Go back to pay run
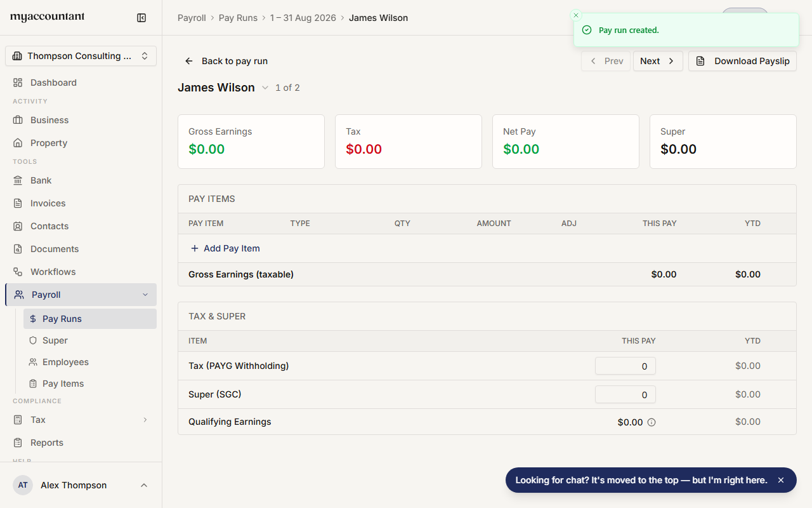The width and height of the screenshot is (812, 508). 226,61
